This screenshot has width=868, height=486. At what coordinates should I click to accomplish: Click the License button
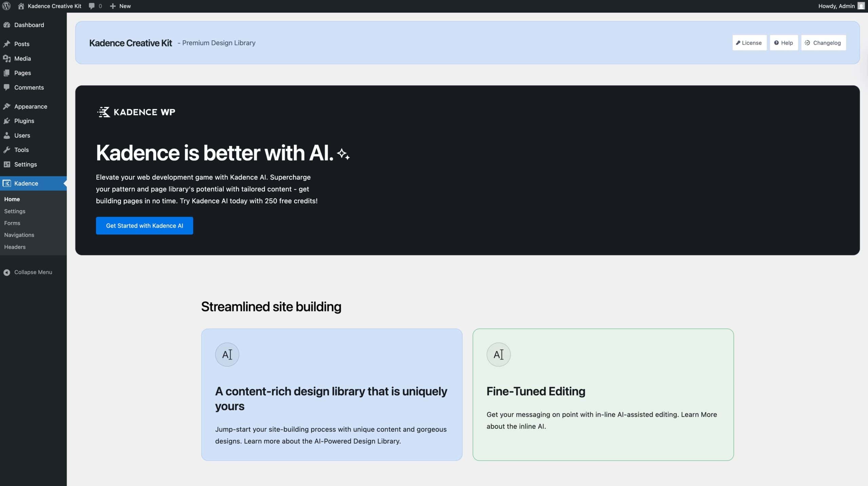click(749, 43)
